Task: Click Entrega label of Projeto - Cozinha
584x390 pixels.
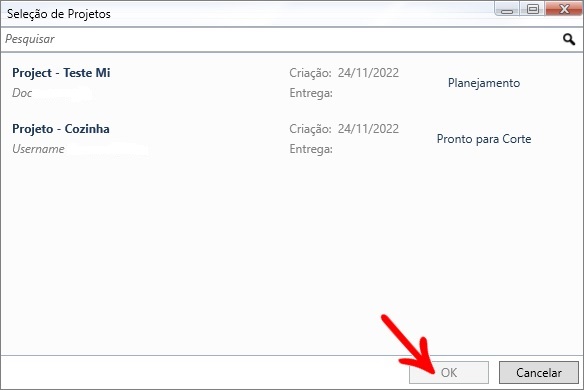Action: (x=311, y=149)
